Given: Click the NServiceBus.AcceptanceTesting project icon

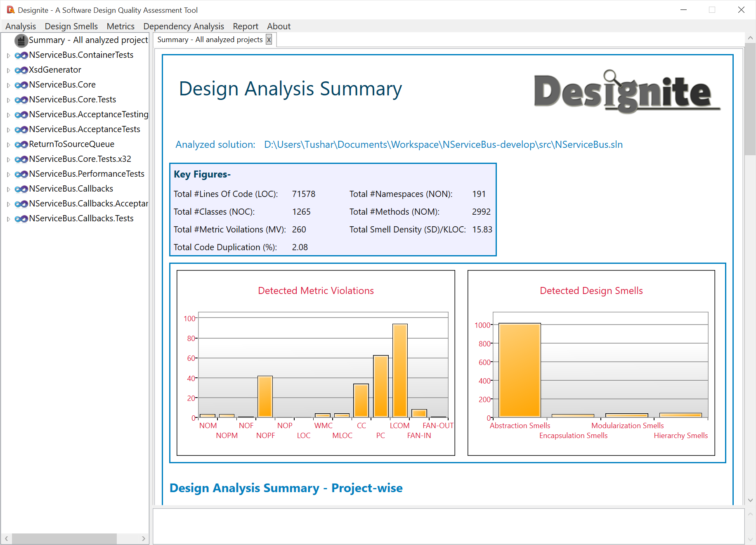Looking at the screenshot, I should (21, 115).
